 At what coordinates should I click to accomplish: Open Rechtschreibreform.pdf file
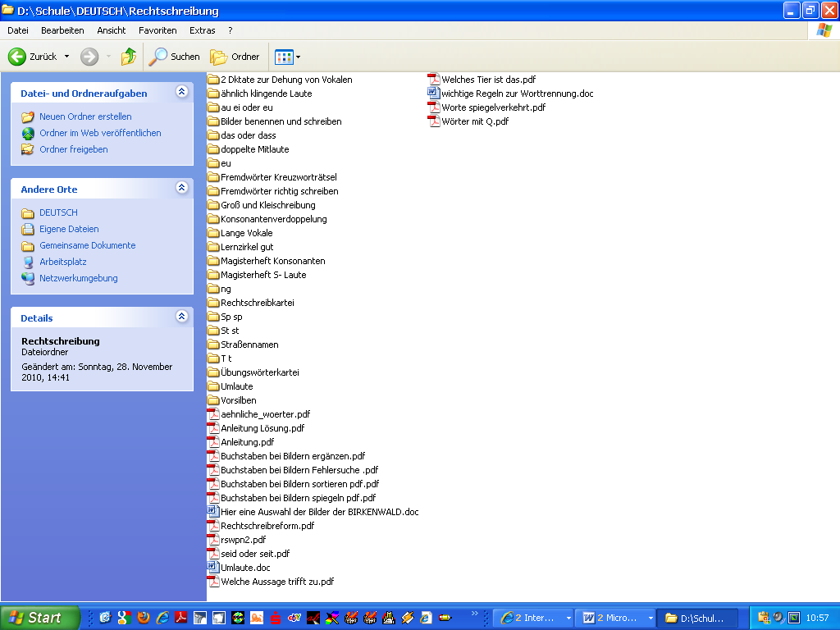pyautogui.click(x=267, y=526)
